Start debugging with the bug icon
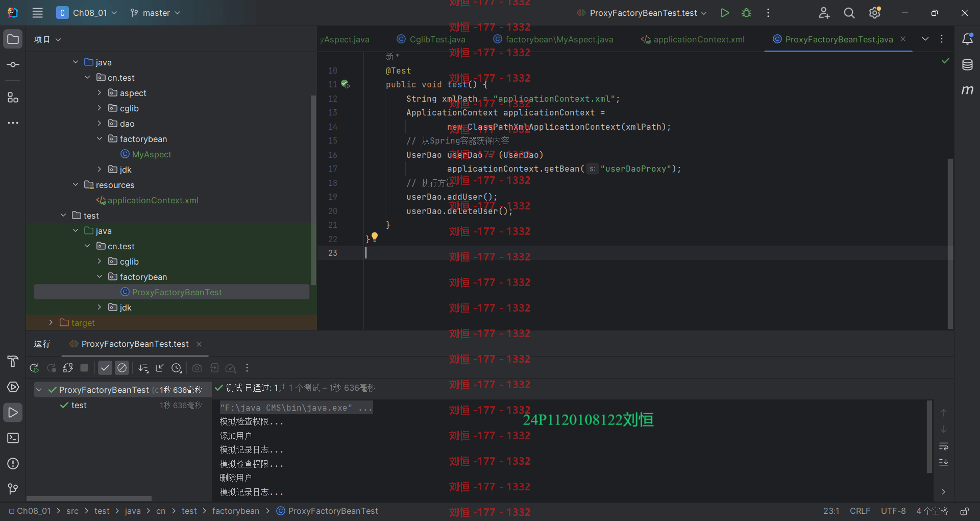Viewport: 980px width, 521px height. pyautogui.click(x=746, y=13)
